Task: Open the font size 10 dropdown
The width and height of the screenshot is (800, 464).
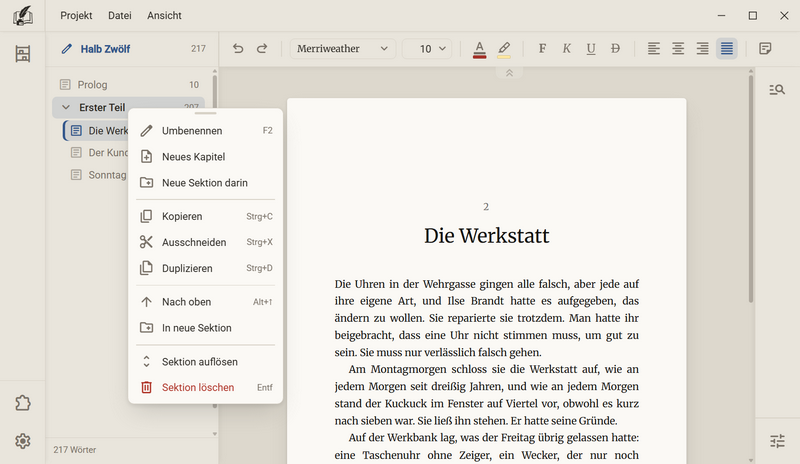Action: point(427,48)
